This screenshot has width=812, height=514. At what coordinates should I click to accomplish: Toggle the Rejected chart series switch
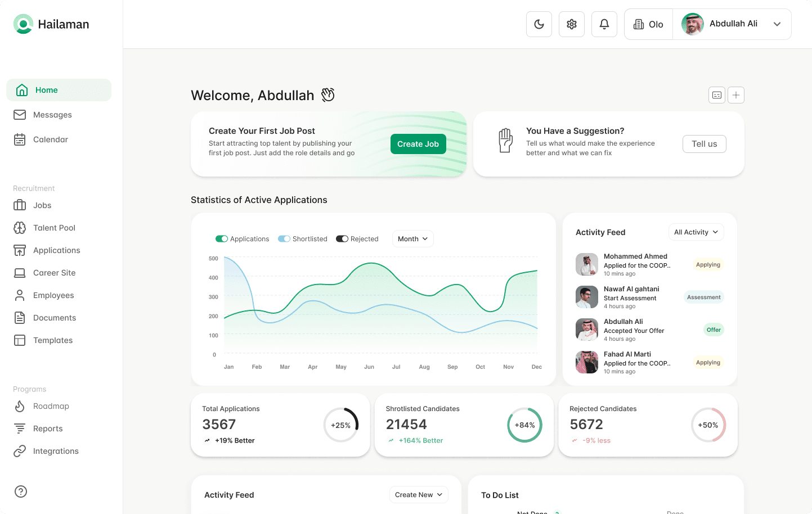tap(342, 239)
